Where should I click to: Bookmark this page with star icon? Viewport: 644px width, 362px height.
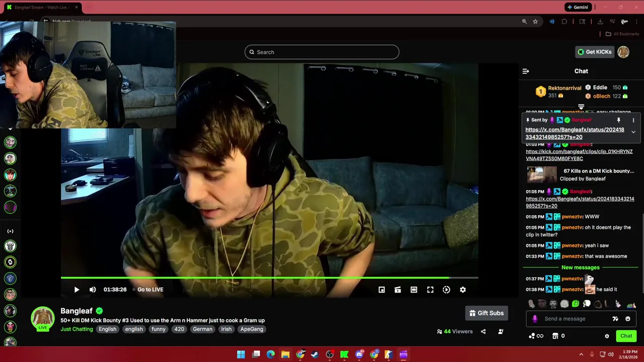click(x=535, y=22)
